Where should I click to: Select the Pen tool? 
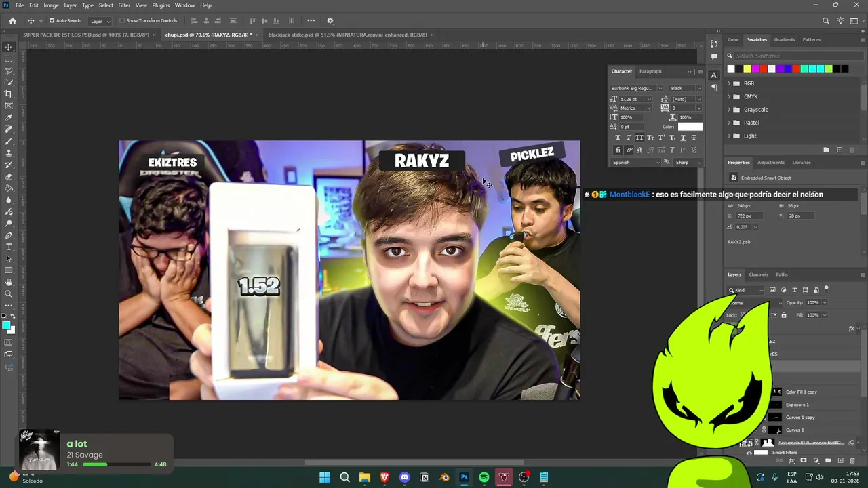click(x=9, y=235)
